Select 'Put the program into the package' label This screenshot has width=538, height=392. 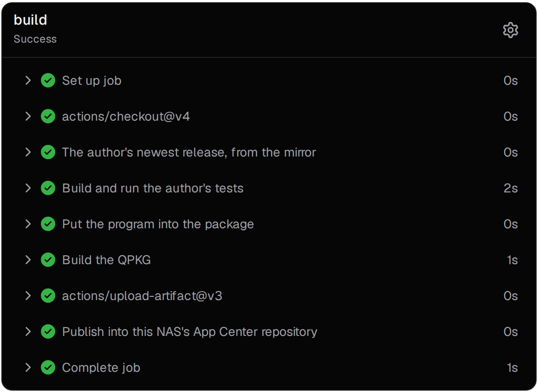click(158, 224)
